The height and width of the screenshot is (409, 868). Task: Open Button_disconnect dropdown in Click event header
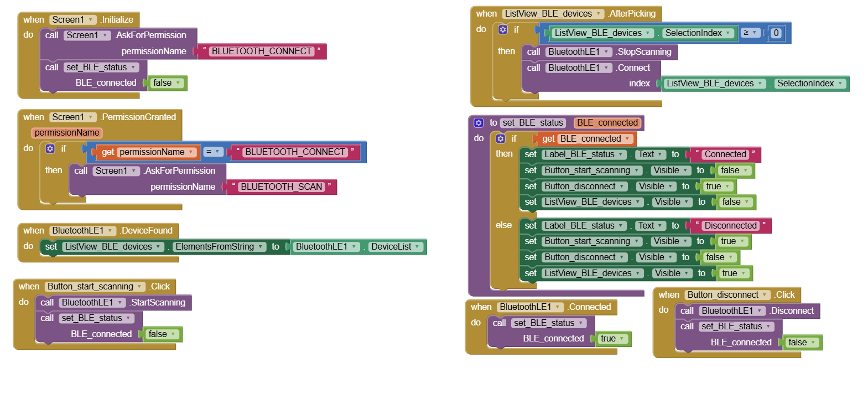727,295
